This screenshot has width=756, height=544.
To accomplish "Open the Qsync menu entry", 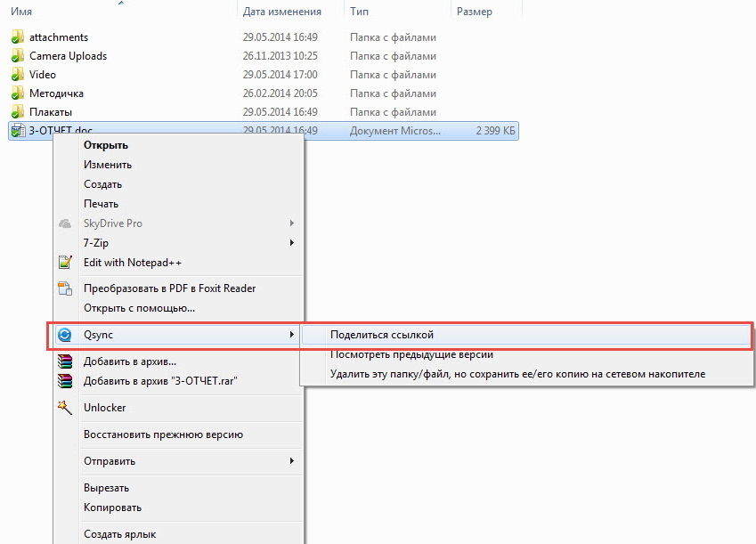I will [178, 335].
